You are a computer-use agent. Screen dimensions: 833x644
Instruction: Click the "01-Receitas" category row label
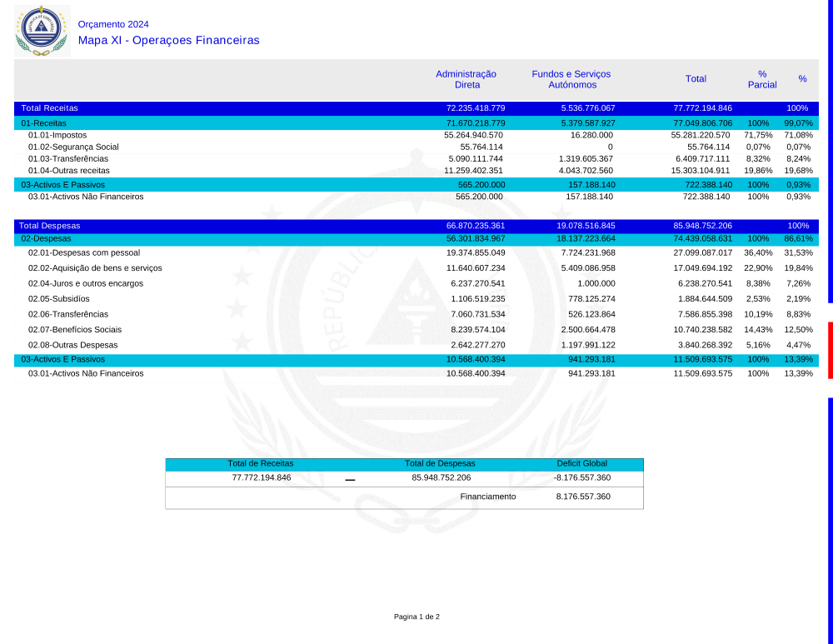[x=43, y=123]
